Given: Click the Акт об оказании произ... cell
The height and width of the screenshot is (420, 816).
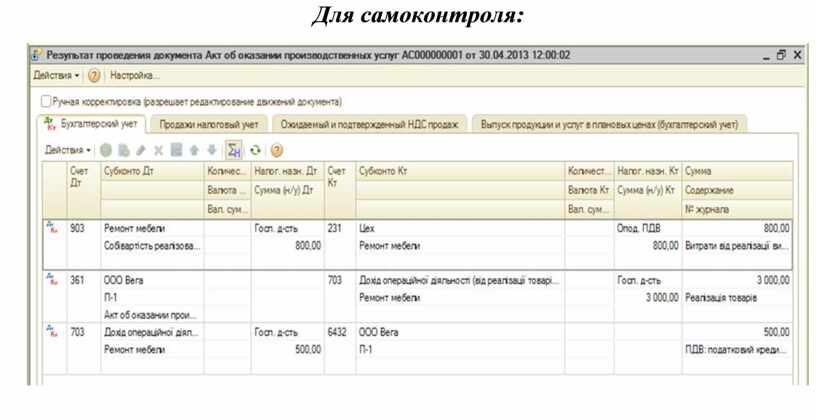Looking at the screenshot, I should pos(152,315).
